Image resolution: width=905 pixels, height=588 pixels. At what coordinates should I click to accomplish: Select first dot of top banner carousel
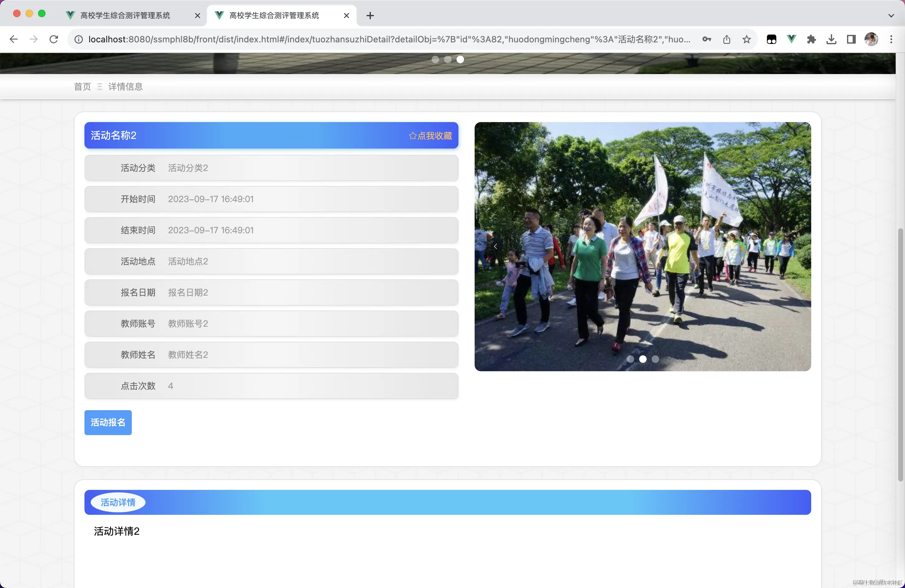(435, 60)
